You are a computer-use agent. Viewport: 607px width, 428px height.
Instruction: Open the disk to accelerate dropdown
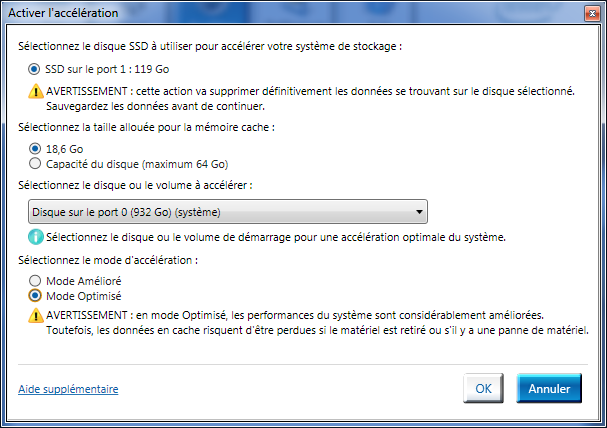[227, 211]
